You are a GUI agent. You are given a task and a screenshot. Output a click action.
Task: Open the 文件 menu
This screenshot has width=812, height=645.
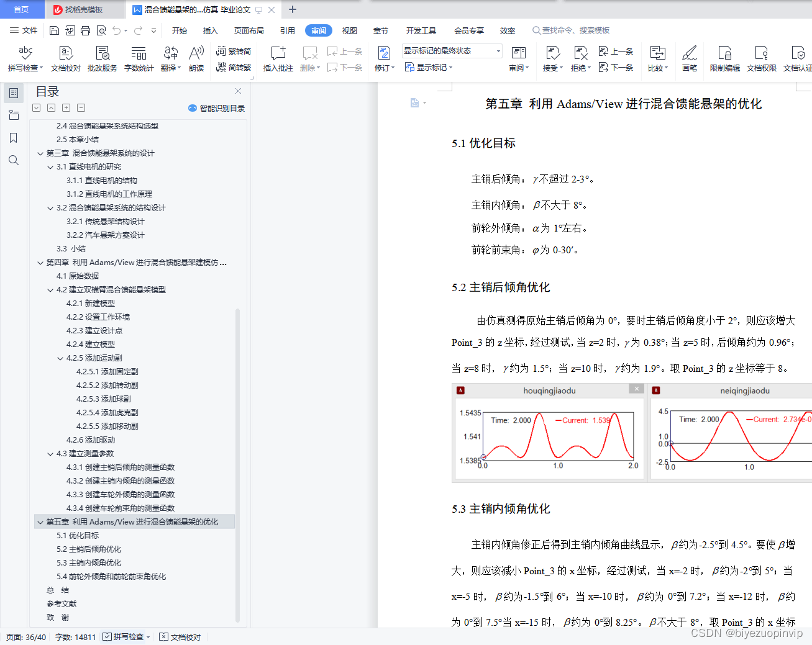[24, 30]
